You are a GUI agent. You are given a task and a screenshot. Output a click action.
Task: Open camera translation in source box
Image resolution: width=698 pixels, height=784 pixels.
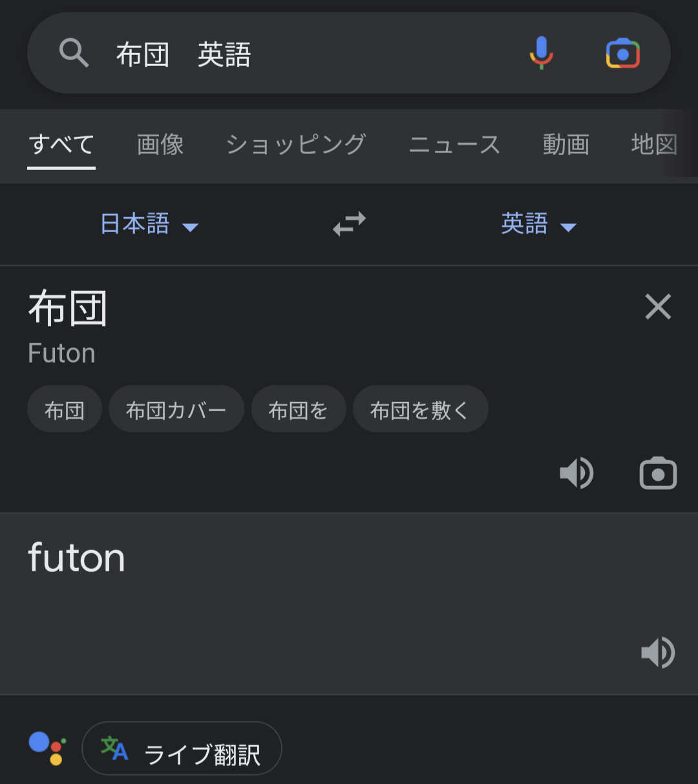coord(658,473)
